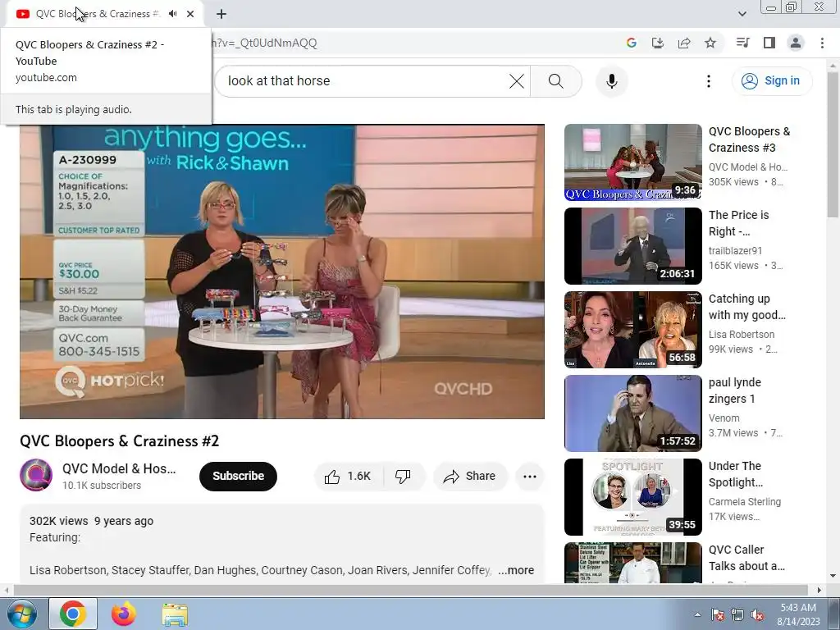Open the Chrome three-dot menu

coord(822,43)
